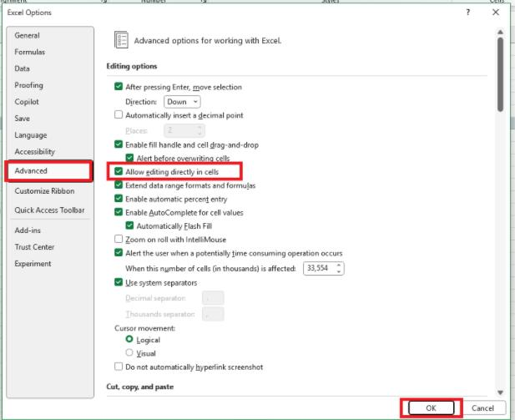
Task: Open Copilot settings category
Action: point(27,102)
